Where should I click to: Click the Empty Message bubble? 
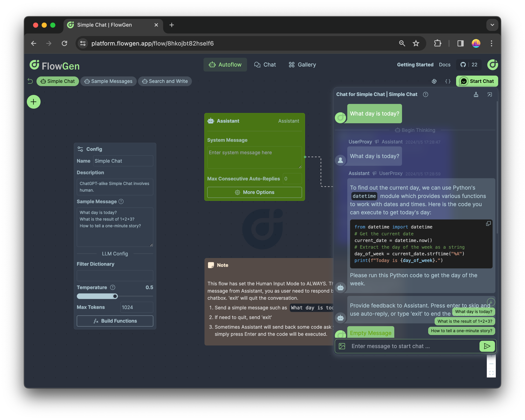tap(370, 332)
